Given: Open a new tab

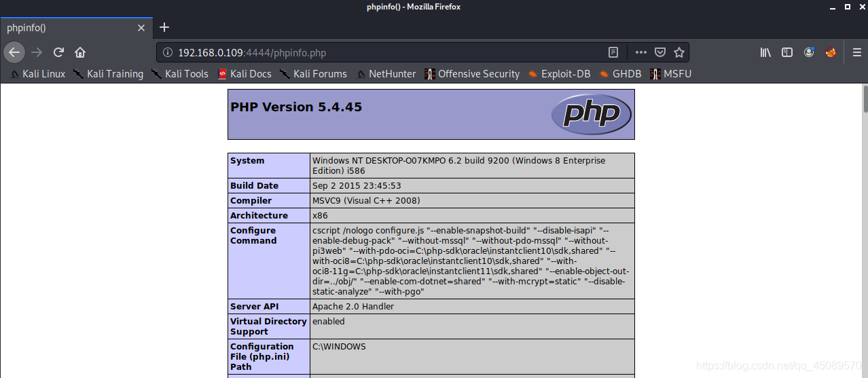Looking at the screenshot, I should 164,28.
